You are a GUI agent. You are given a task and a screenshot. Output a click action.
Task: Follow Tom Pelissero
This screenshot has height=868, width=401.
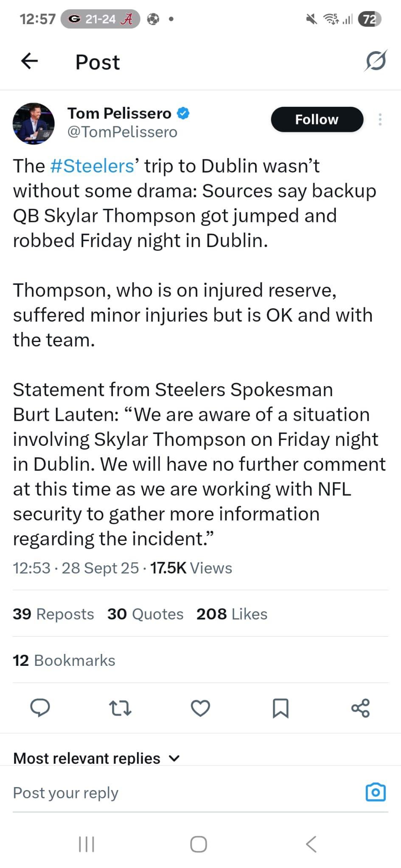317,120
